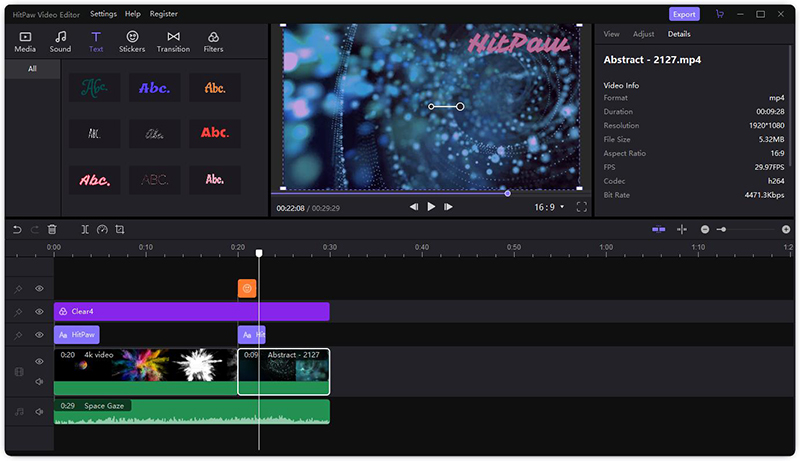
Task: Click the audio track music note icon
Action: pyautogui.click(x=19, y=412)
